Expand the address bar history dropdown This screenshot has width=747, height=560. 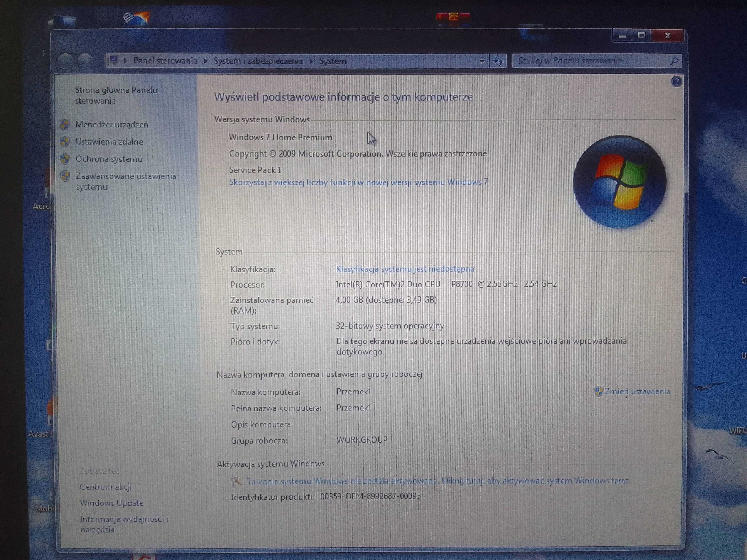[482, 62]
